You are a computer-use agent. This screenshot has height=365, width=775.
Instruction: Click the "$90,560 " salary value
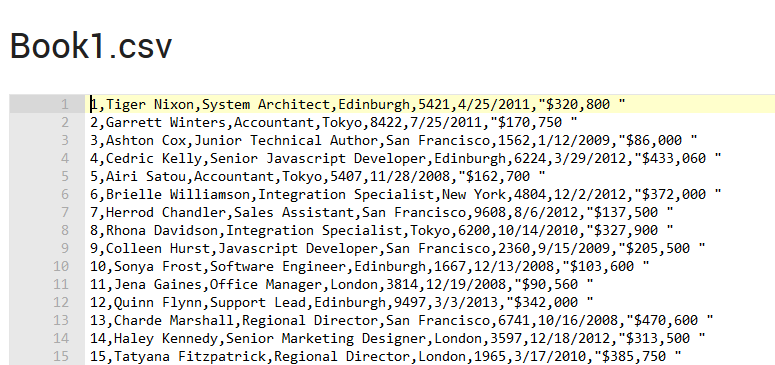pos(554,284)
